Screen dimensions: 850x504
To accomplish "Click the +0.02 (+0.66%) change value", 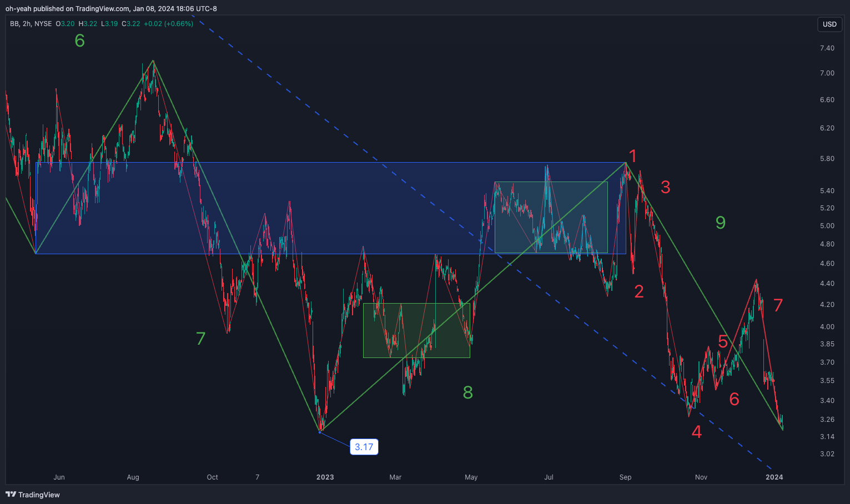I will 168,24.
